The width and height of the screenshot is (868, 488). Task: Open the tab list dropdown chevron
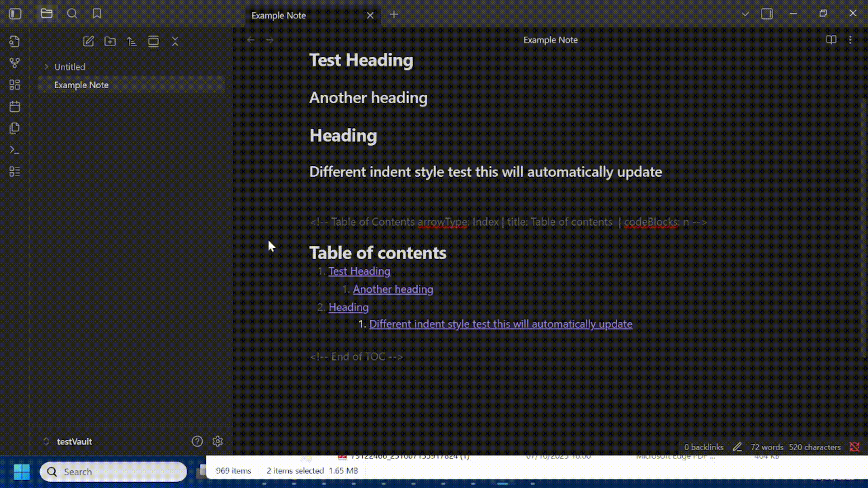(x=745, y=14)
